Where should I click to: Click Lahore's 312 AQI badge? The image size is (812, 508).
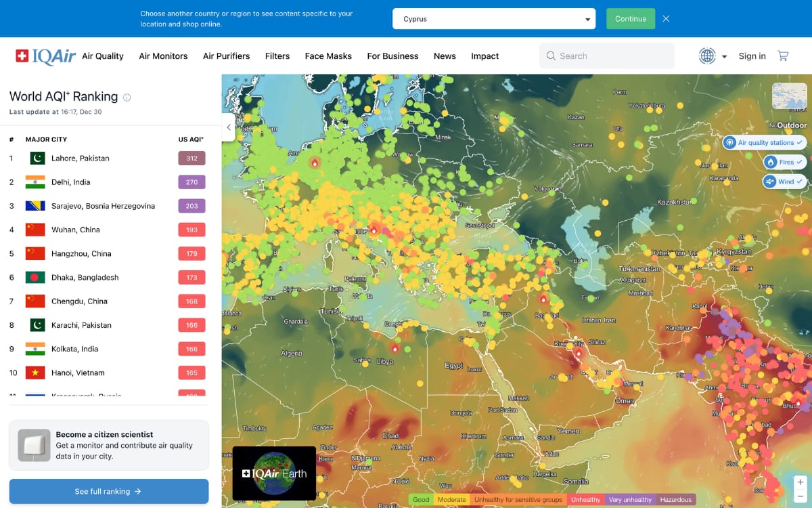coord(191,158)
